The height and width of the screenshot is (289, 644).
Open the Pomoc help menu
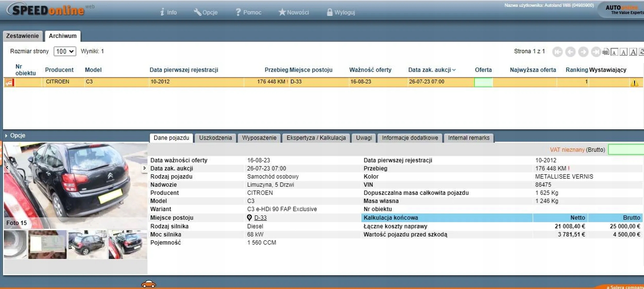click(x=248, y=12)
